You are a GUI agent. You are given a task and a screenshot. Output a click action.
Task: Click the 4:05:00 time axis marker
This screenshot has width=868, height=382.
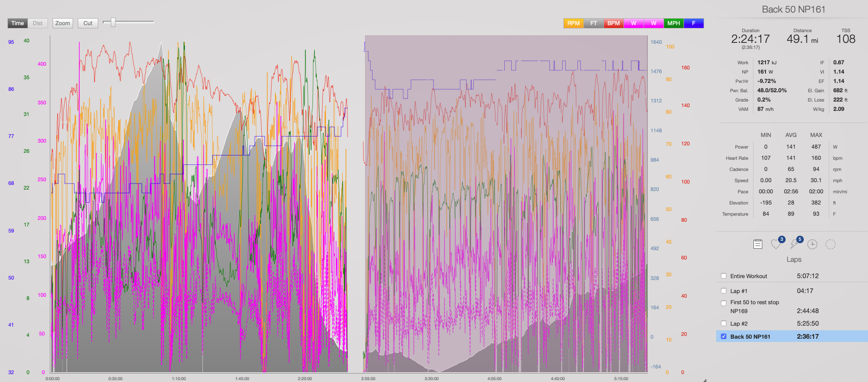(495, 378)
